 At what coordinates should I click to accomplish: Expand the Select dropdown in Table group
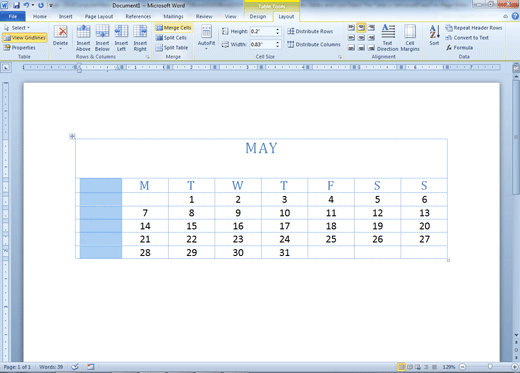pos(17,28)
